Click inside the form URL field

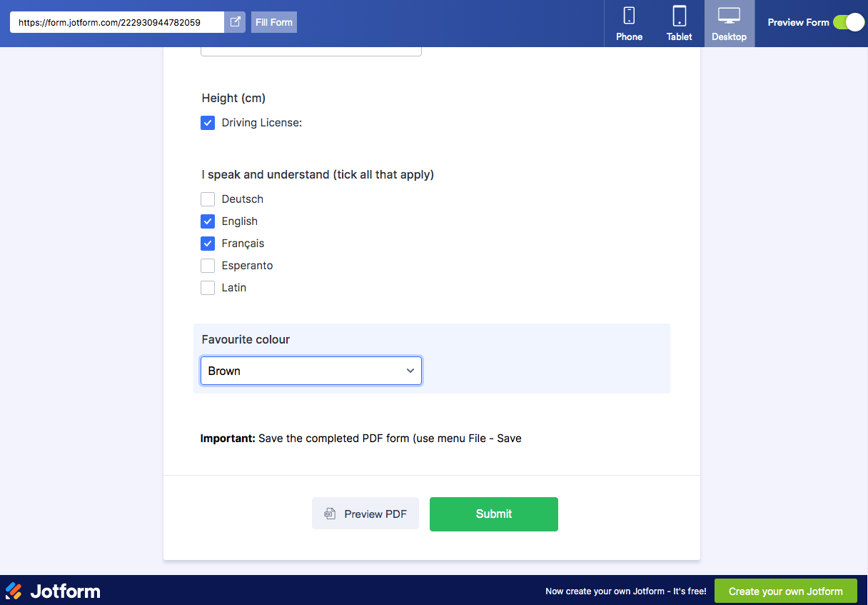coord(114,22)
